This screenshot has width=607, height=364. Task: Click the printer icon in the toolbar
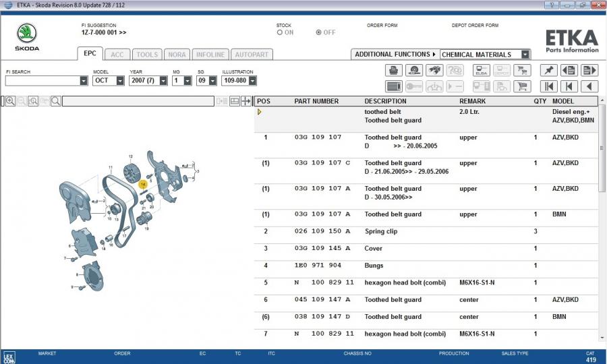pyautogui.click(x=394, y=70)
